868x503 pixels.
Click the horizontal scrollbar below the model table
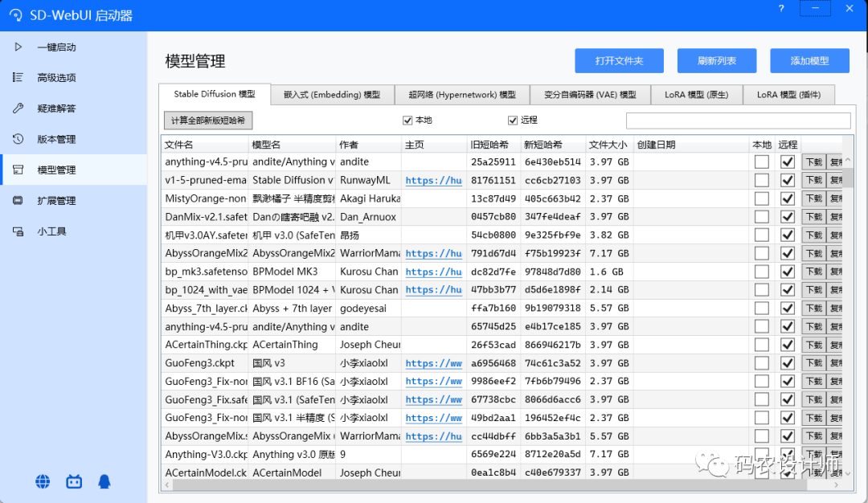482,485
